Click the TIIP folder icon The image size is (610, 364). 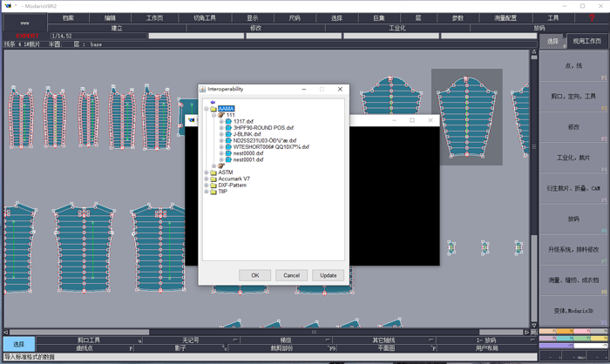[213, 192]
